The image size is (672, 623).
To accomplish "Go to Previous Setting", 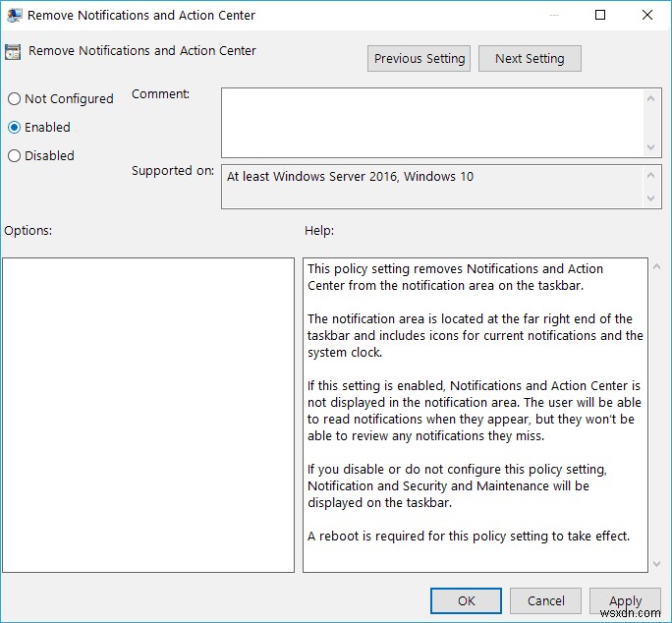I will (x=420, y=59).
